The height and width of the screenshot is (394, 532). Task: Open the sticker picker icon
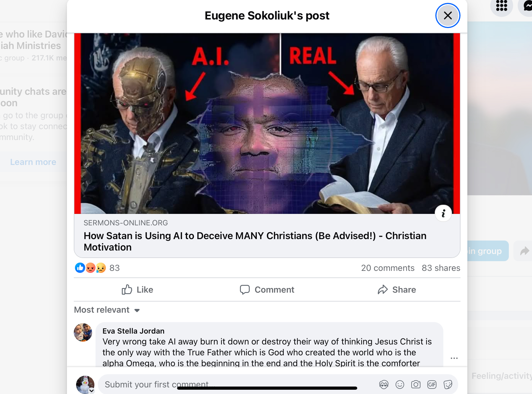tap(448, 384)
